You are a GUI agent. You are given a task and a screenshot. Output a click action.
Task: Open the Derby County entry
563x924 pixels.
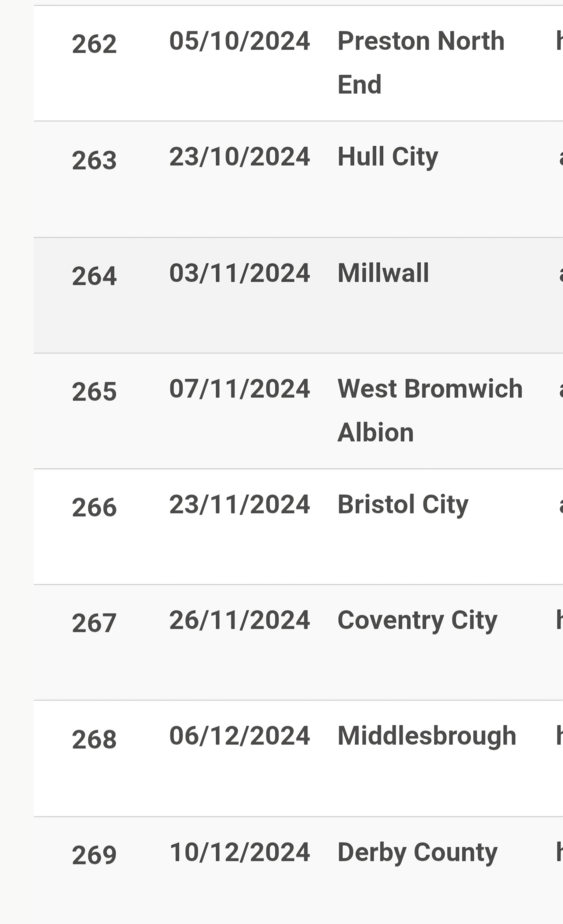tap(417, 852)
